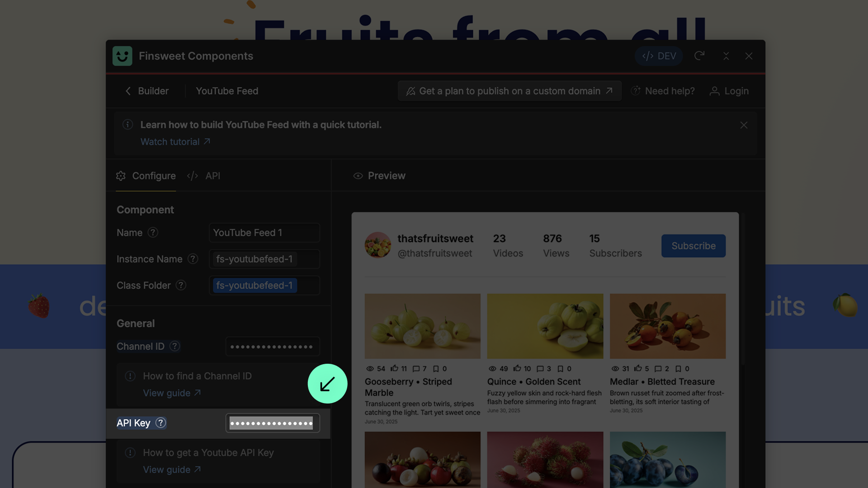Click the comments icon on Medlar video
Viewport: 868px width, 488px height.
(658, 369)
